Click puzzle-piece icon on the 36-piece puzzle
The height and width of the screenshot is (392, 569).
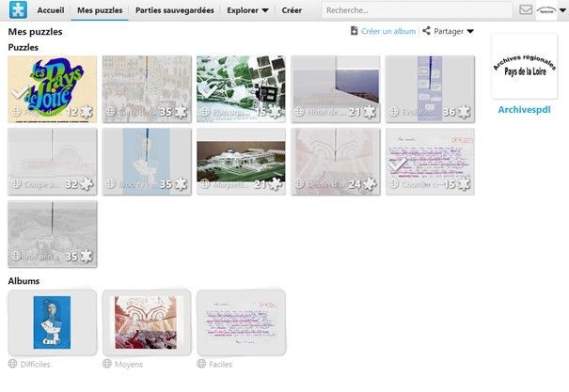pos(464,112)
